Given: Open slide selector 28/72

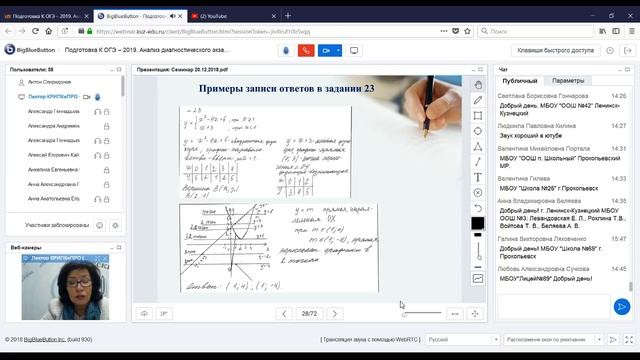Looking at the screenshot, I should coord(309,313).
